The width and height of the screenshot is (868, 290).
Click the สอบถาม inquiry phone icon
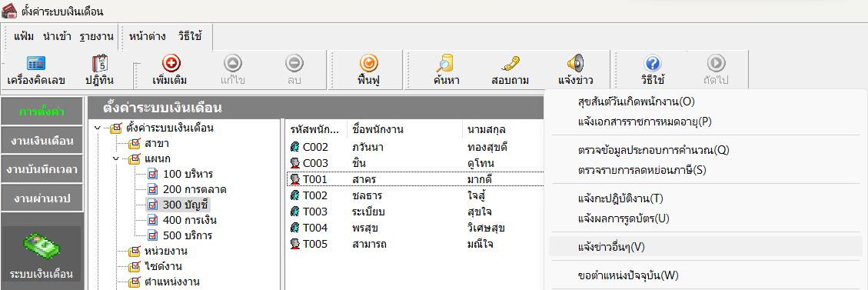click(x=510, y=64)
